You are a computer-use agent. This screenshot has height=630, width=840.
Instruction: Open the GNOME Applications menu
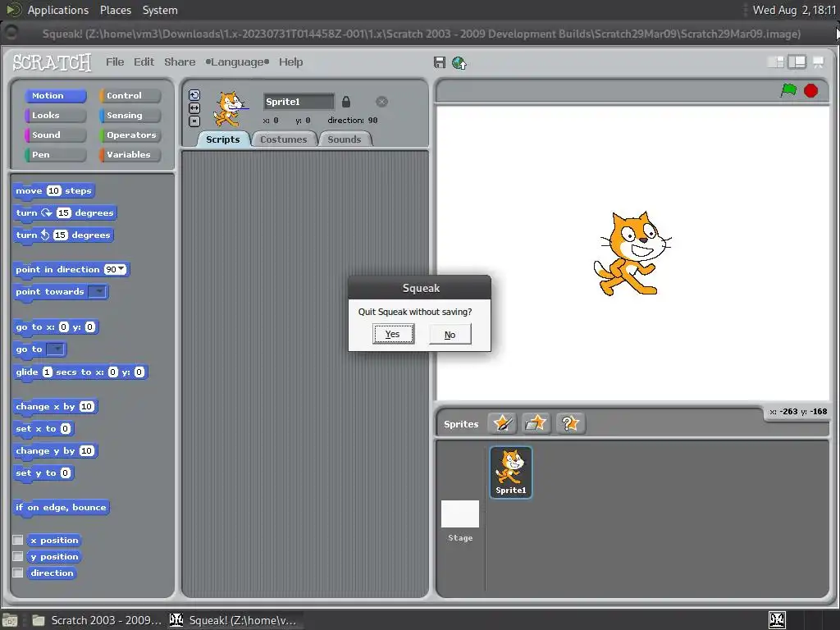(58, 10)
